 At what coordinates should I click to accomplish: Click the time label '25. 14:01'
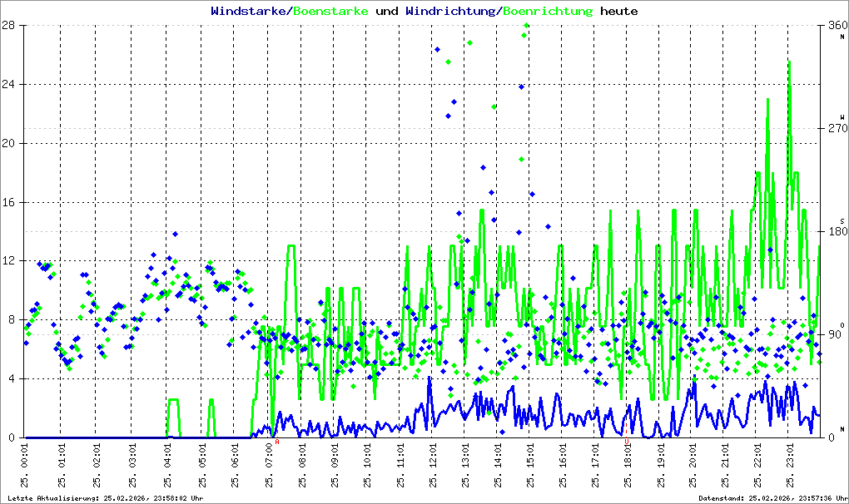498,466
